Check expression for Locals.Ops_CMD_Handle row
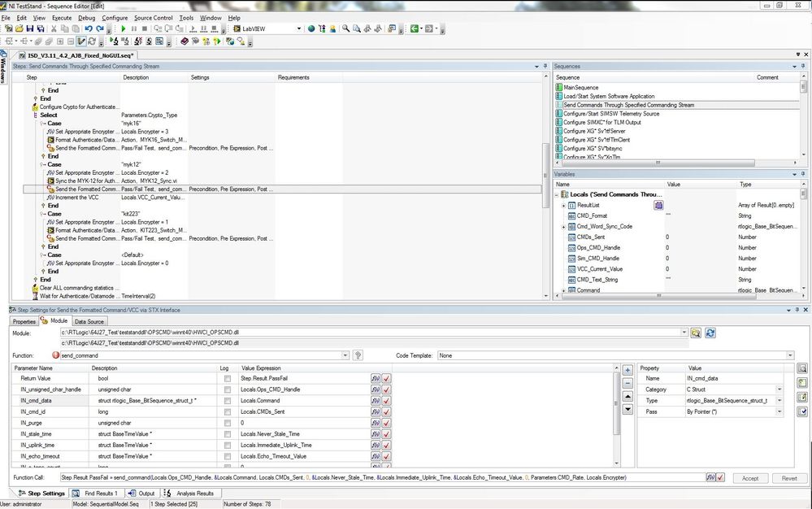Viewport: 812px width, 509px height. coord(386,390)
